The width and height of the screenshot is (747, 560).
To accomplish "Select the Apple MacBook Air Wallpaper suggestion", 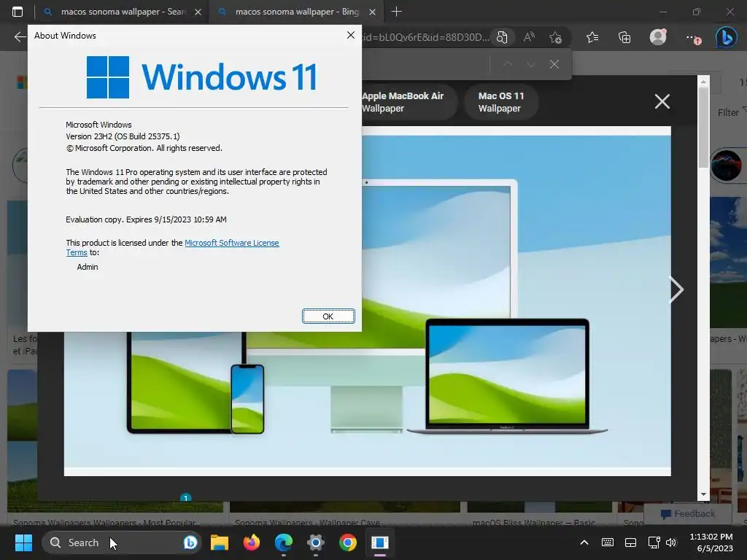I will [407, 102].
